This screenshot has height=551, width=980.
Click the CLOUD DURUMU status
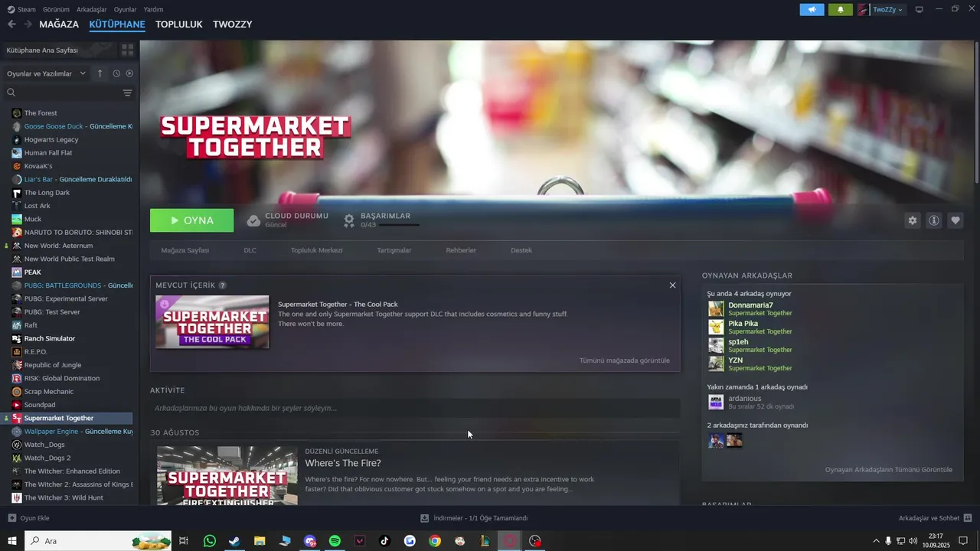tap(296, 216)
